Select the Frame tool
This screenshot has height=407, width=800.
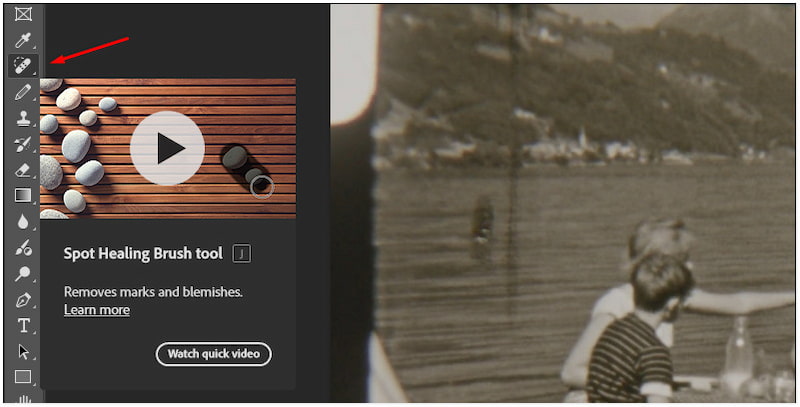23,14
